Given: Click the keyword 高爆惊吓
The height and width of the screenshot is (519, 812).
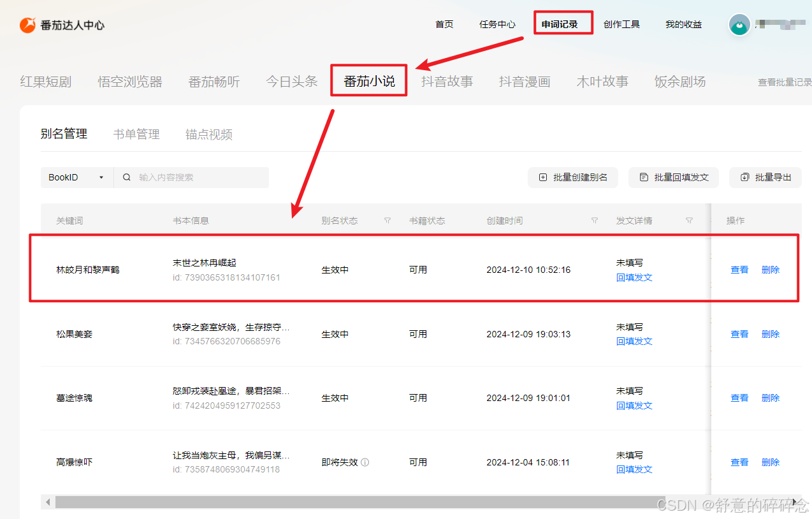Looking at the screenshot, I should pos(75,462).
